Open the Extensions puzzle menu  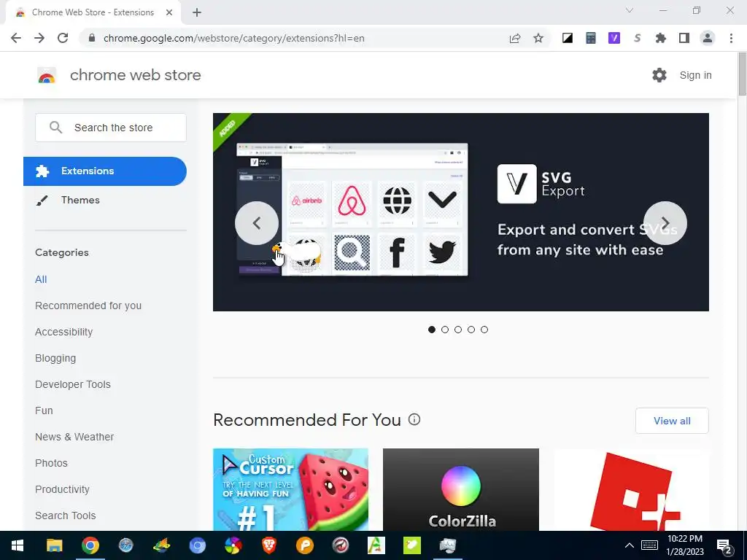coord(661,38)
